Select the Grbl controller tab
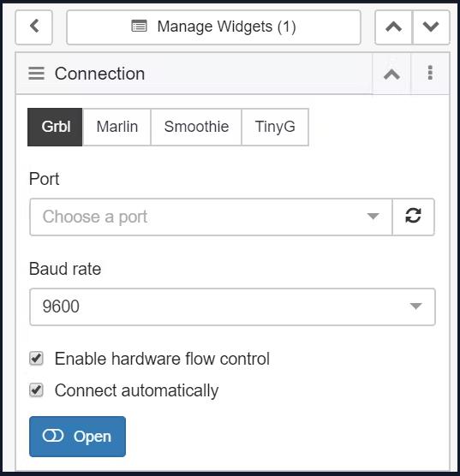This screenshot has width=460, height=476. (56, 127)
